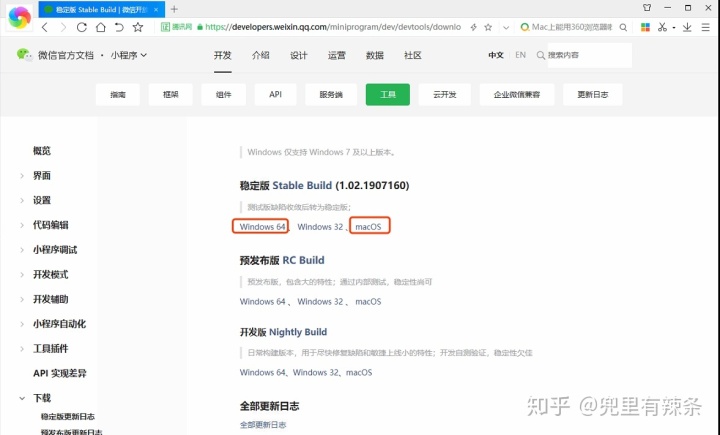Viewport: 720px width, 435px height.
Task: Select the 社区 top menu
Action: (413, 55)
